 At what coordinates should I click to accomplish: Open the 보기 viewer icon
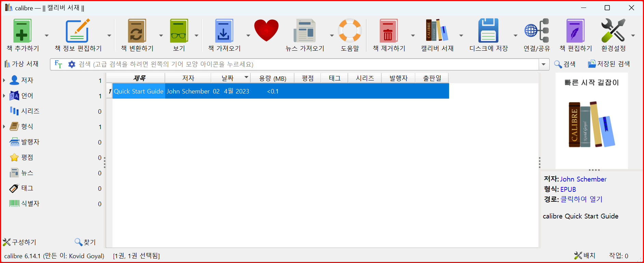point(179,31)
